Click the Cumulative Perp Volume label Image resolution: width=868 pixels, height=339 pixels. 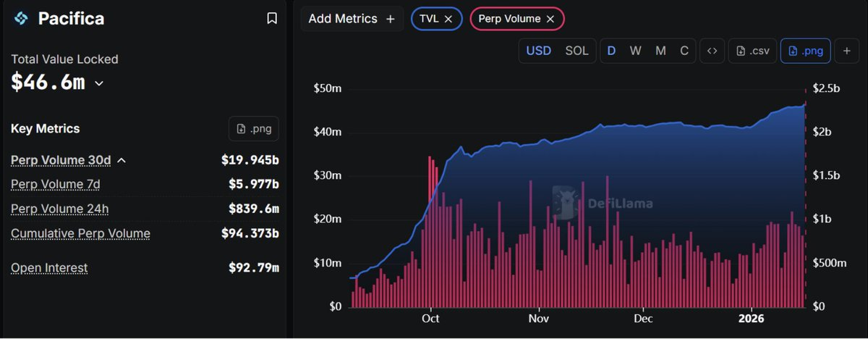click(x=80, y=233)
